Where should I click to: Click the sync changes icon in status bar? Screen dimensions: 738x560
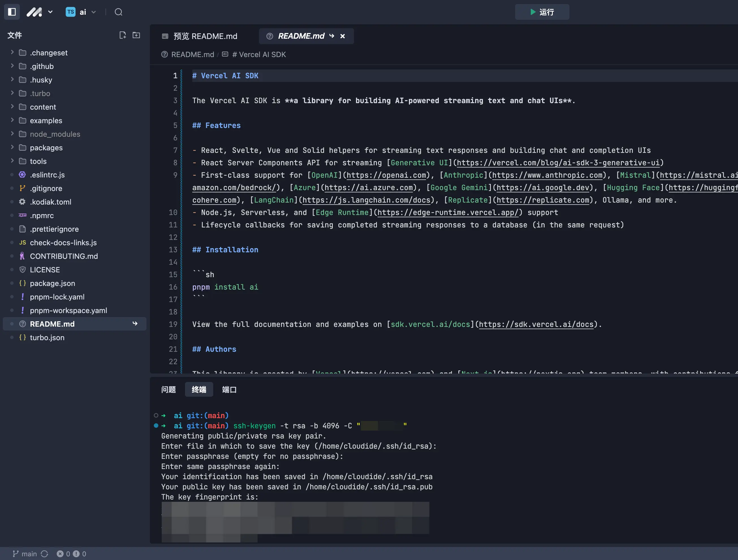(x=45, y=554)
